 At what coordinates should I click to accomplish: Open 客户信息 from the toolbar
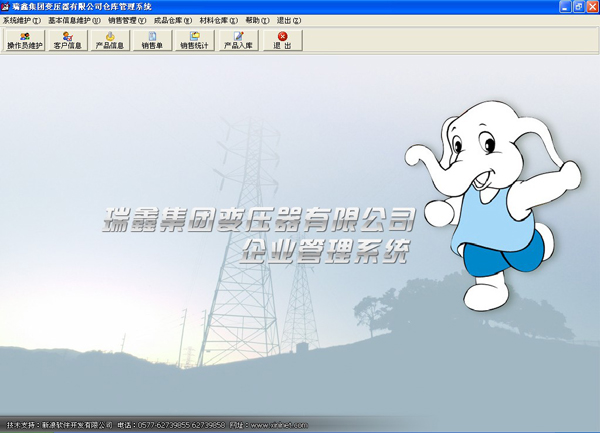click(x=68, y=40)
